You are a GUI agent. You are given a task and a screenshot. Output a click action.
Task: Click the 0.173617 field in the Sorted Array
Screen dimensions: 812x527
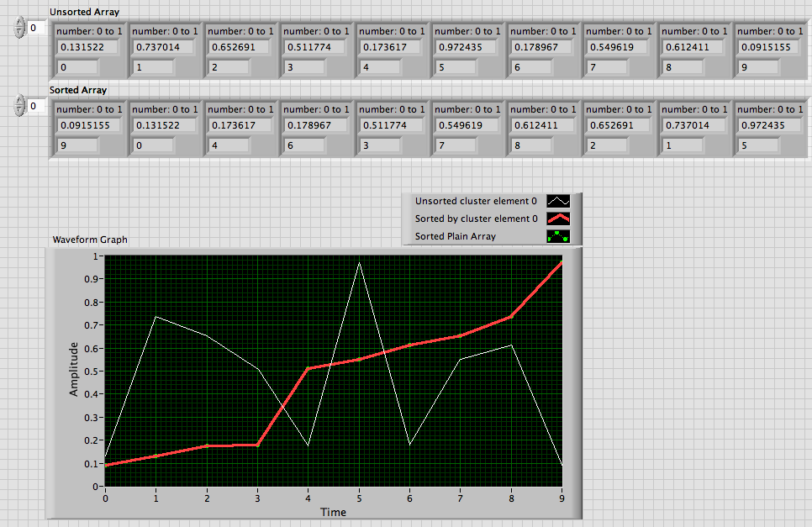pyautogui.click(x=239, y=125)
